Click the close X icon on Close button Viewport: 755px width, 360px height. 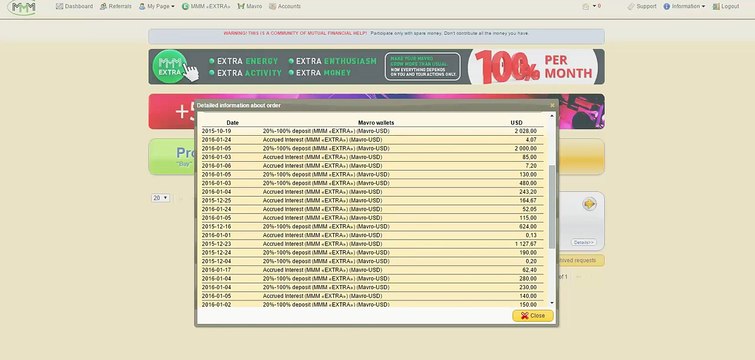point(524,316)
